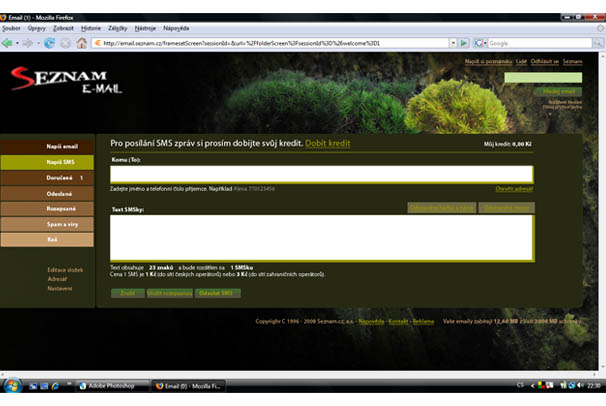Click the Firefox back arrow button
Image resolution: width=606 pixels, height=406 pixels.
tap(9, 43)
